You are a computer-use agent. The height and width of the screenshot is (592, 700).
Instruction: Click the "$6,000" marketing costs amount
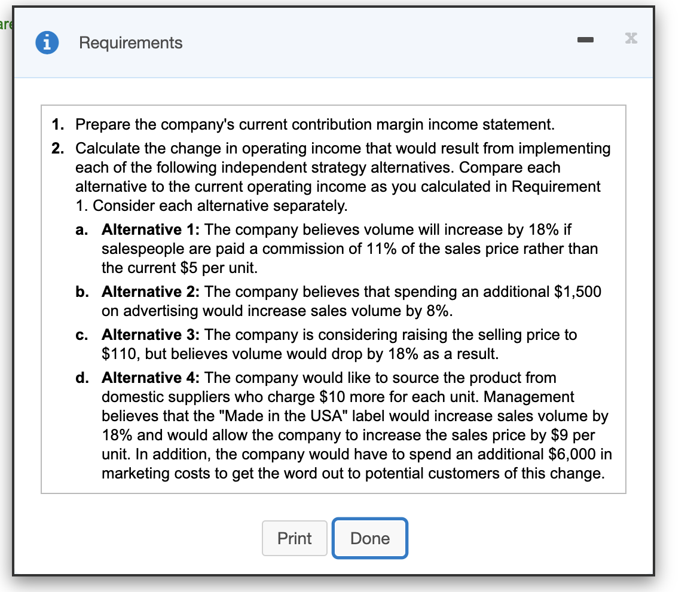(572, 454)
